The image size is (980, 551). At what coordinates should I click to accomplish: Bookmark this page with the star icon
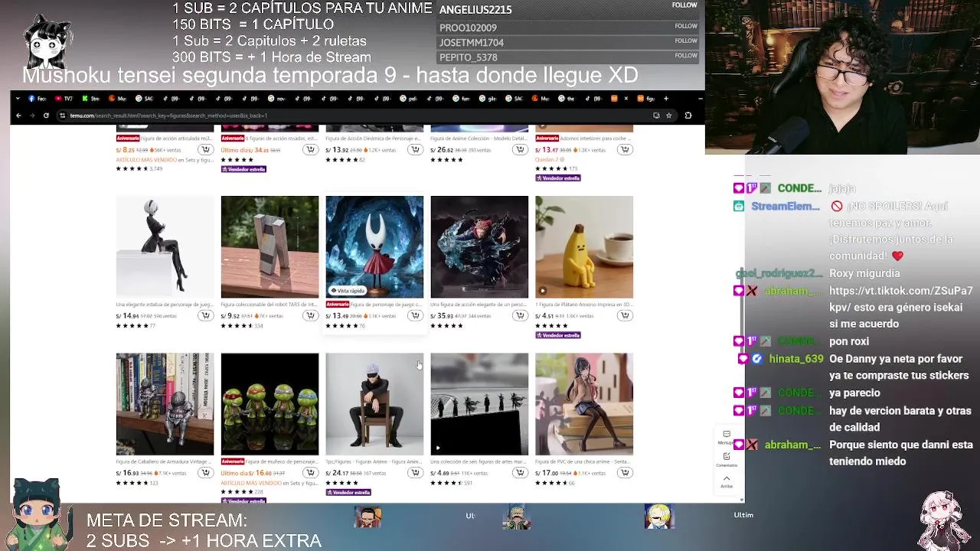pyautogui.click(x=668, y=116)
